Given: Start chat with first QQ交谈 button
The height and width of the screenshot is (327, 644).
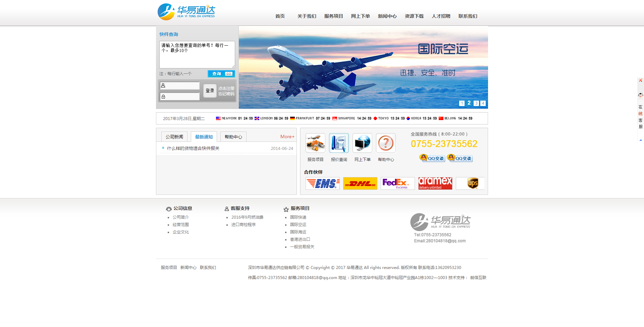Looking at the screenshot, I should pyautogui.click(x=432, y=158).
